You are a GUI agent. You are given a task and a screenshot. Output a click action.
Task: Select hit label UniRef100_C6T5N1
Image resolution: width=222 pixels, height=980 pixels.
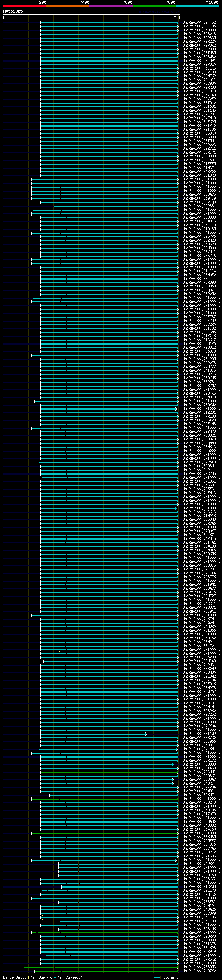199,141
